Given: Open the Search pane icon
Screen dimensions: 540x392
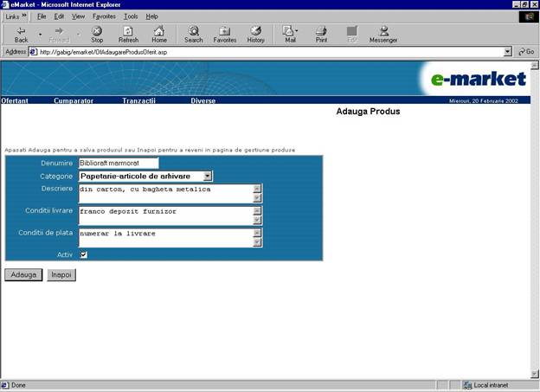Looking at the screenshot, I should coord(193,31).
